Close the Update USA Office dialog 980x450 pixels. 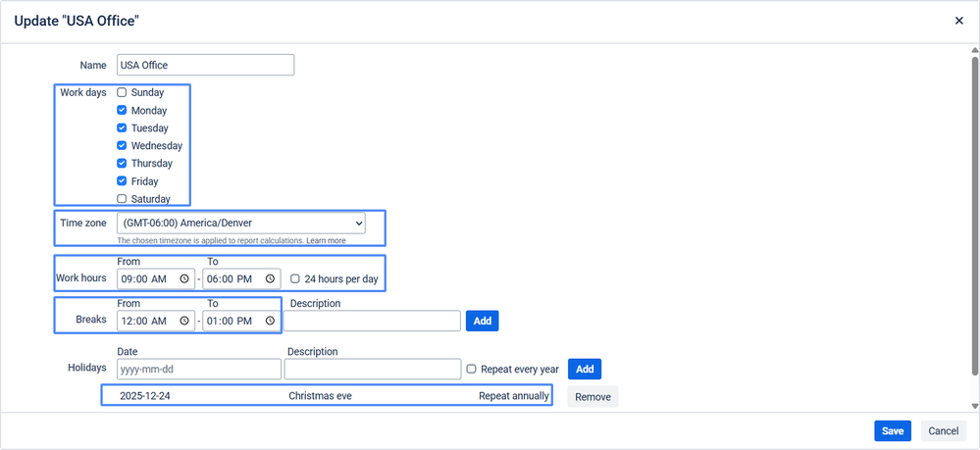point(959,21)
